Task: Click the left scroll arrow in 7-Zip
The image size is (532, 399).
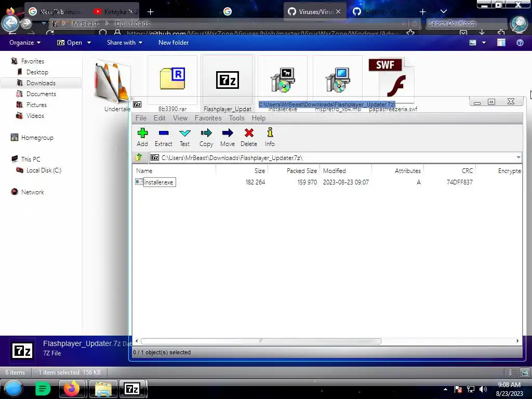Action: click(x=137, y=341)
